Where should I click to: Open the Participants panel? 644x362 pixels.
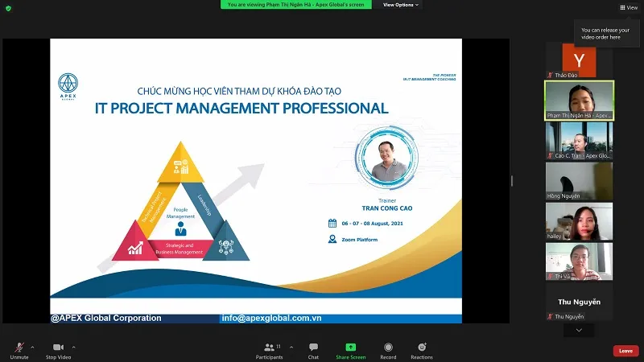pos(270,351)
